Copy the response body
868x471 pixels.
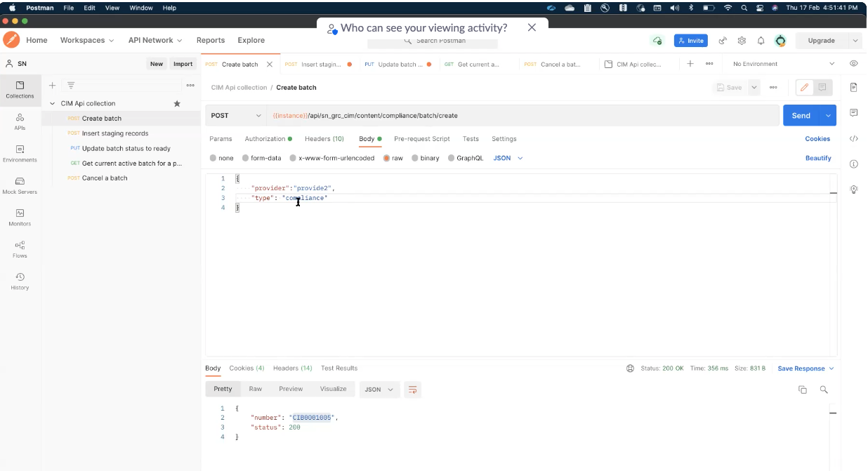point(803,390)
